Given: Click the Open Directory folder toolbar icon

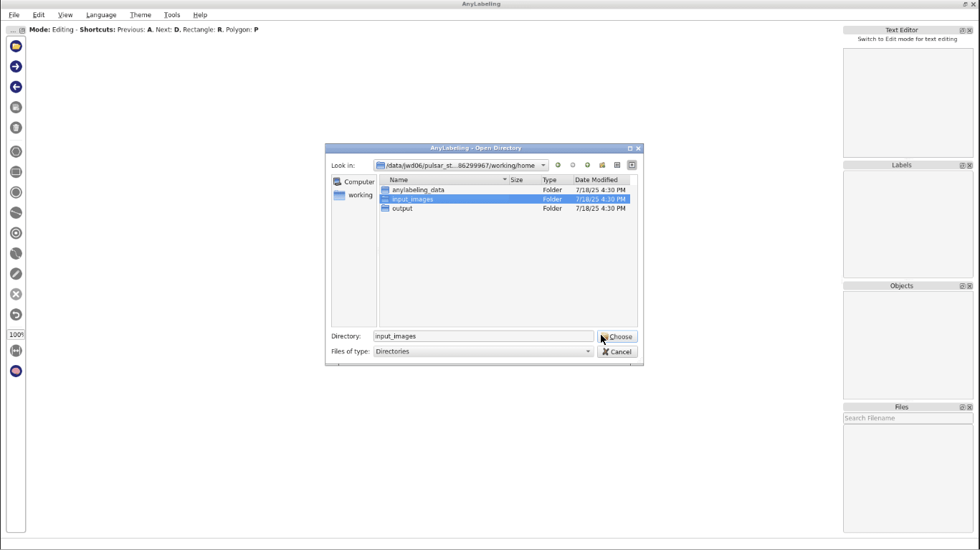Looking at the screenshot, I should (x=16, y=46).
